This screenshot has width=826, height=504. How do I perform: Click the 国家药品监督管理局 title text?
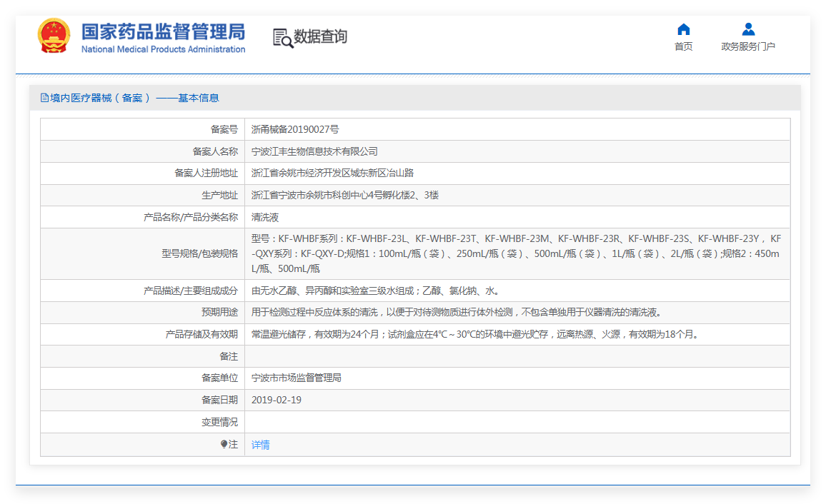coord(164,31)
